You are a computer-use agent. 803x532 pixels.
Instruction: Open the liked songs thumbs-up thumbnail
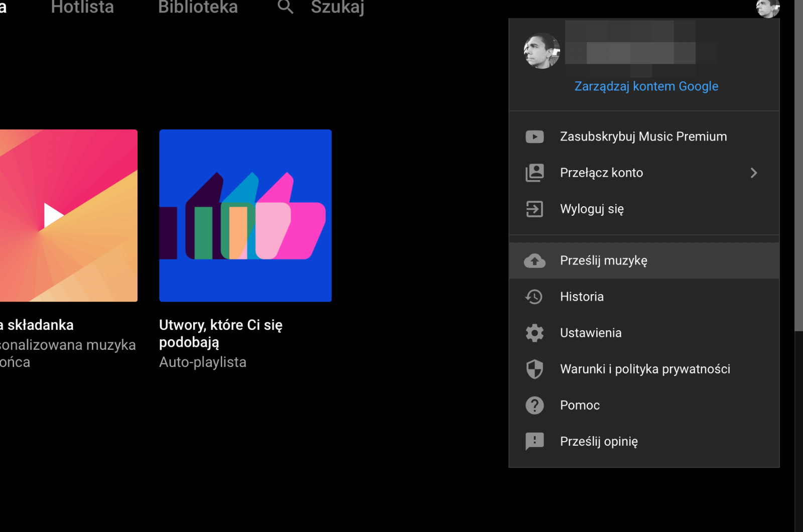coord(245,215)
